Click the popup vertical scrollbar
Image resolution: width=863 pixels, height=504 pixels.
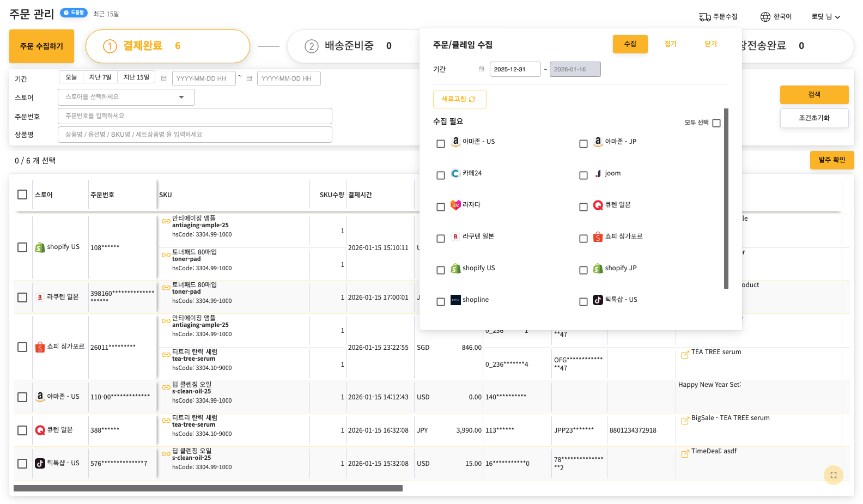(726, 198)
